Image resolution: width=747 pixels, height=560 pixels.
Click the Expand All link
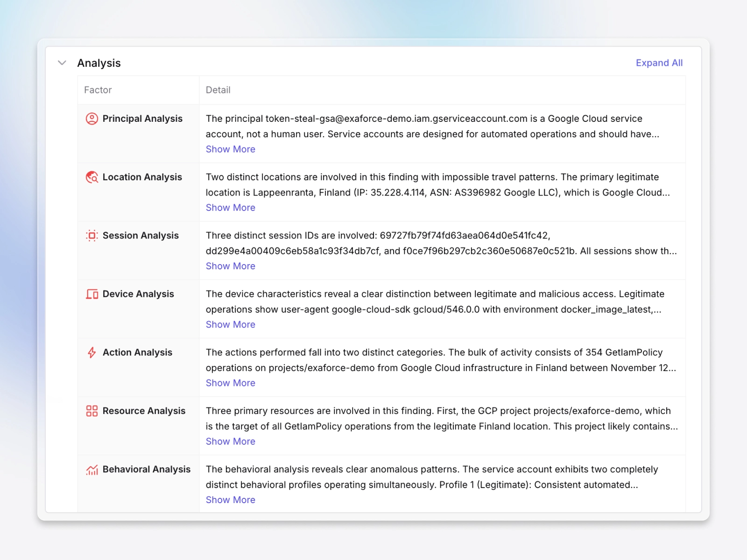[659, 63]
